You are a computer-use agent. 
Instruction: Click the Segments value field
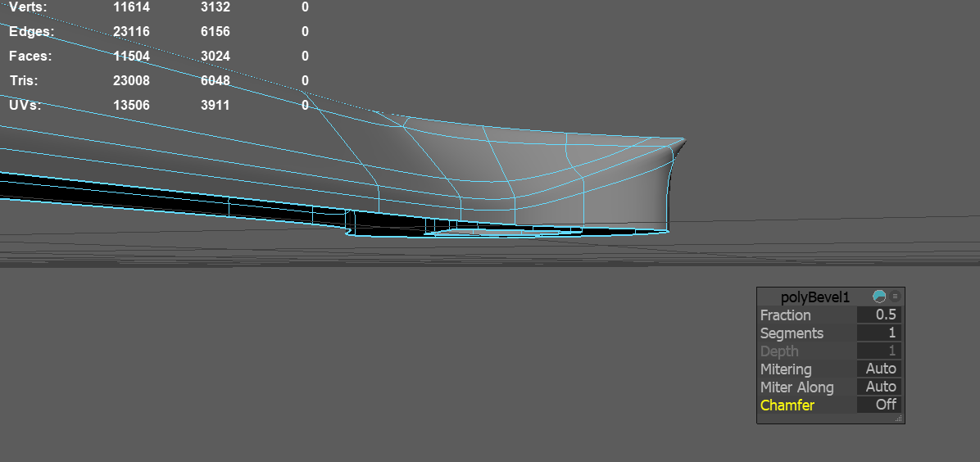coord(878,333)
